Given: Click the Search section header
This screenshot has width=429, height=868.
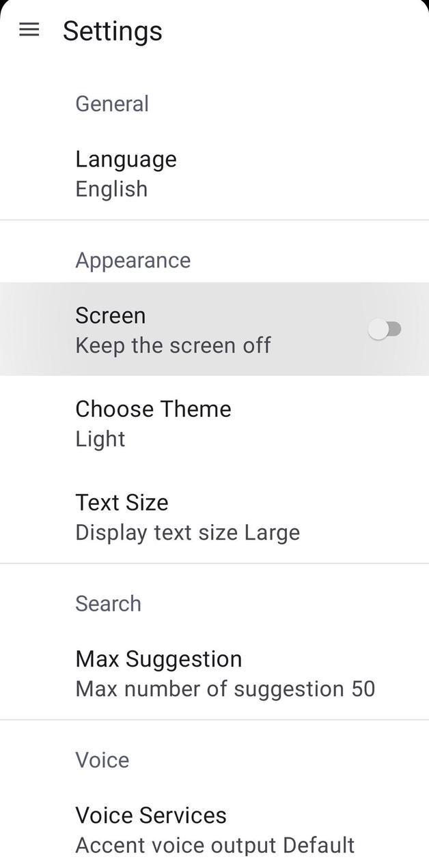Looking at the screenshot, I should [x=108, y=603].
